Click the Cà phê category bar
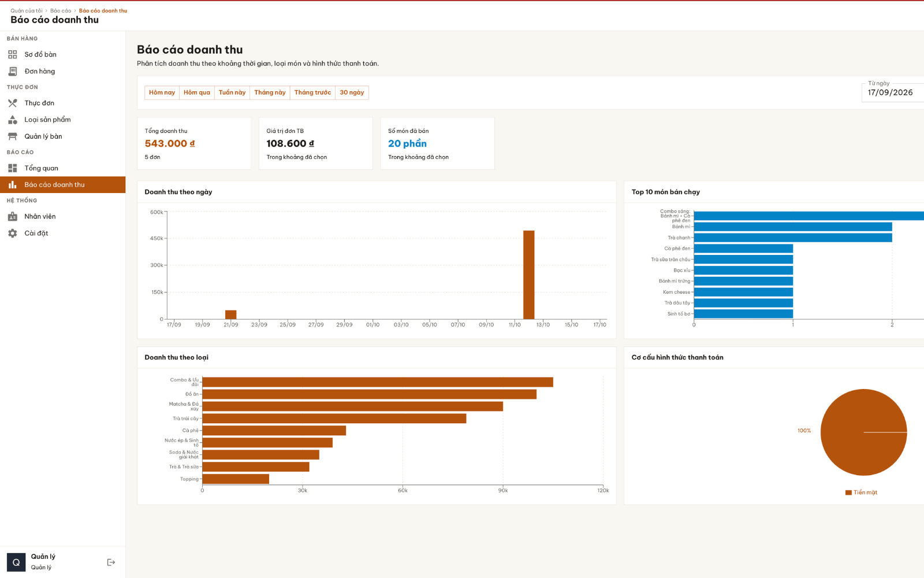This screenshot has height=578, width=924. tap(274, 431)
